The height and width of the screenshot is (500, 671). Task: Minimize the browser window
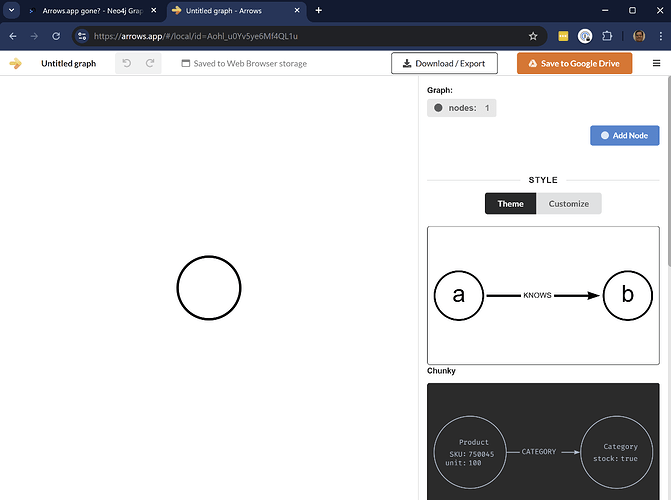tap(605, 10)
